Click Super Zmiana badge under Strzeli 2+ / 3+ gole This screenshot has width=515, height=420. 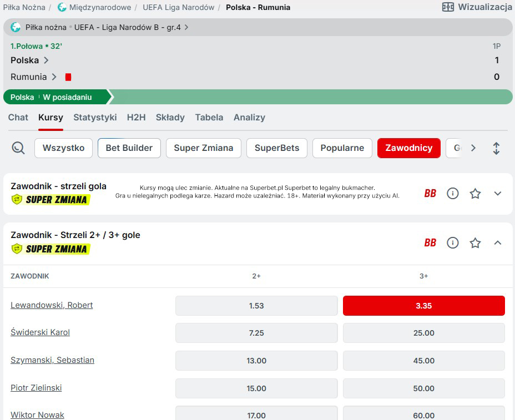(x=51, y=249)
